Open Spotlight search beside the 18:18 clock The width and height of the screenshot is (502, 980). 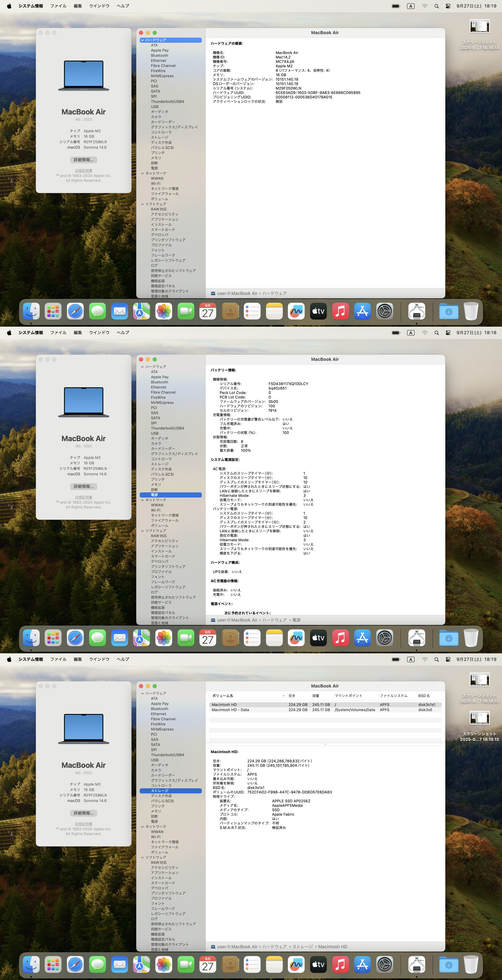[x=437, y=333]
